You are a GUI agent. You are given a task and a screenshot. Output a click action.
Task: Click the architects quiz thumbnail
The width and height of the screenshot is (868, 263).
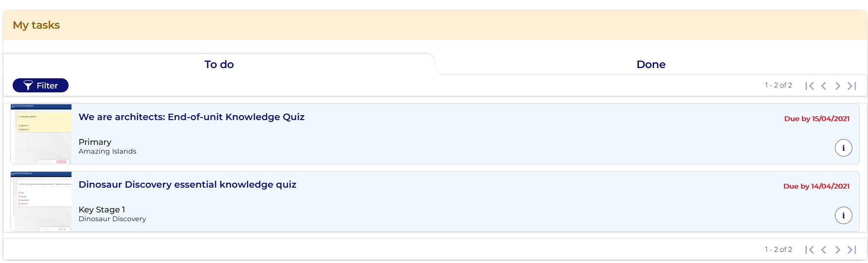(41, 134)
